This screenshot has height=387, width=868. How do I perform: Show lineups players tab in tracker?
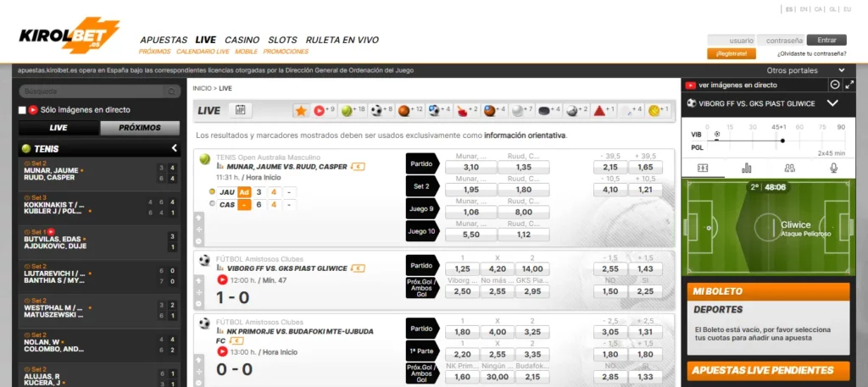click(790, 168)
